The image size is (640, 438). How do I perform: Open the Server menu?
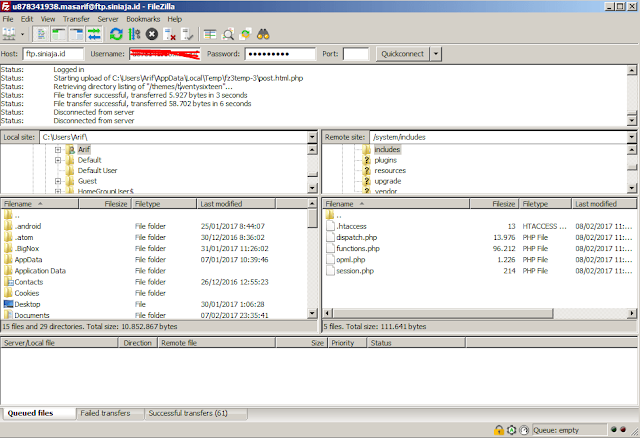108,19
